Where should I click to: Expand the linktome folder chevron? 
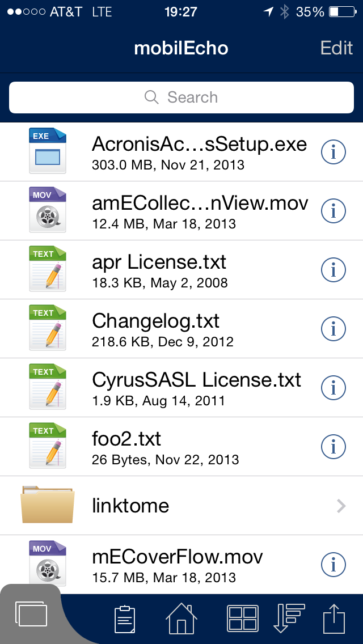coord(341,506)
